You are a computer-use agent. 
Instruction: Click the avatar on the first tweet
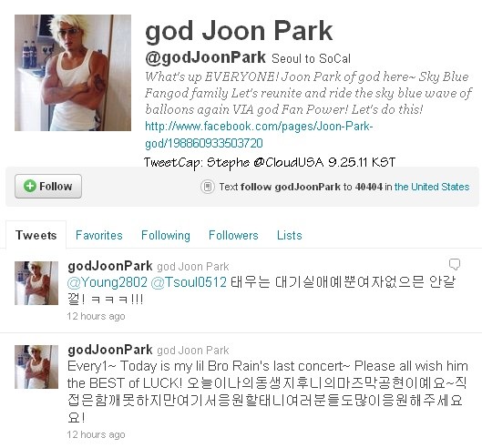coord(36,283)
